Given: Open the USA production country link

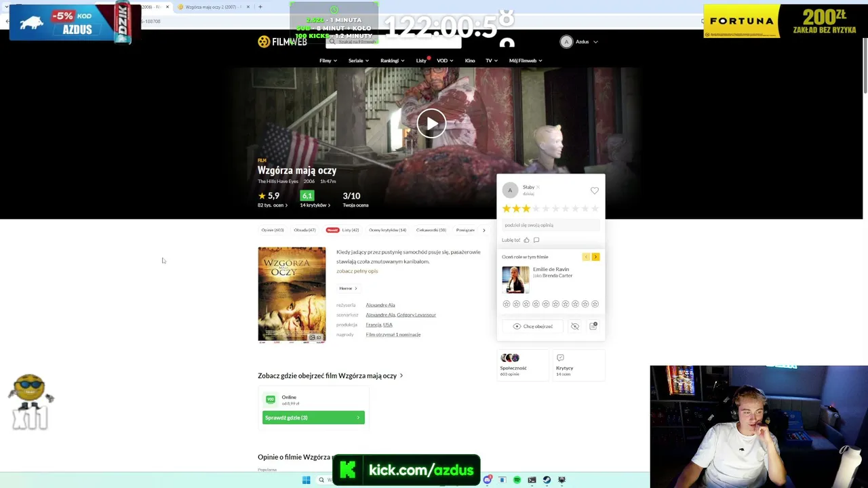Looking at the screenshot, I should [388, 325].
